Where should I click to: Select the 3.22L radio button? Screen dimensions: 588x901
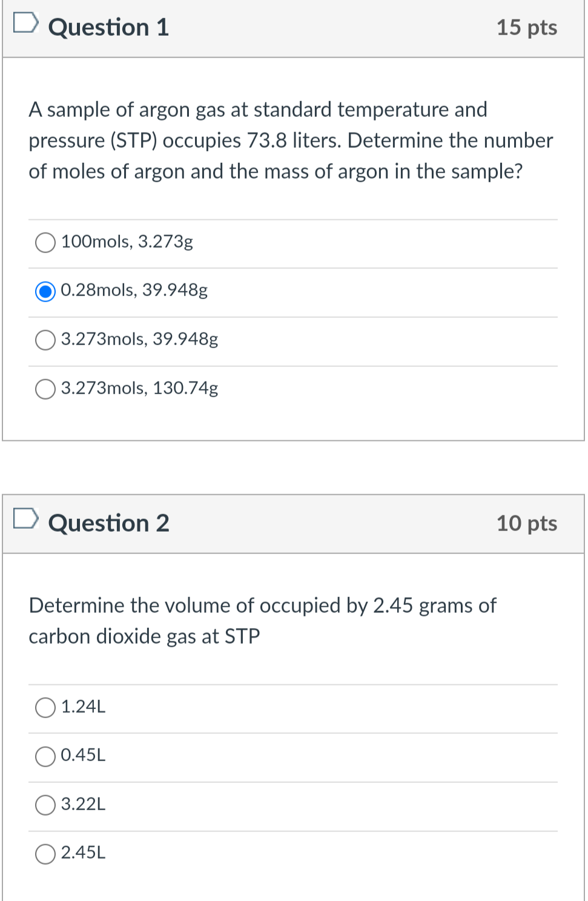point(44,805)
